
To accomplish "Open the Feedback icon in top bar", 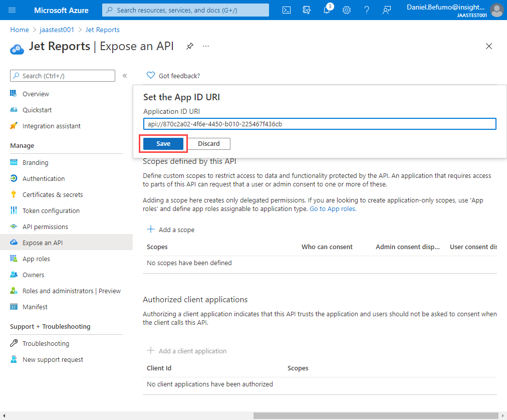I will pos(387,10).
